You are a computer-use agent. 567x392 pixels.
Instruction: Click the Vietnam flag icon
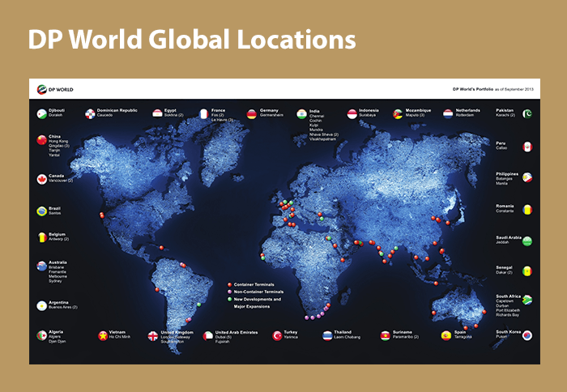[x=103, y=335]
